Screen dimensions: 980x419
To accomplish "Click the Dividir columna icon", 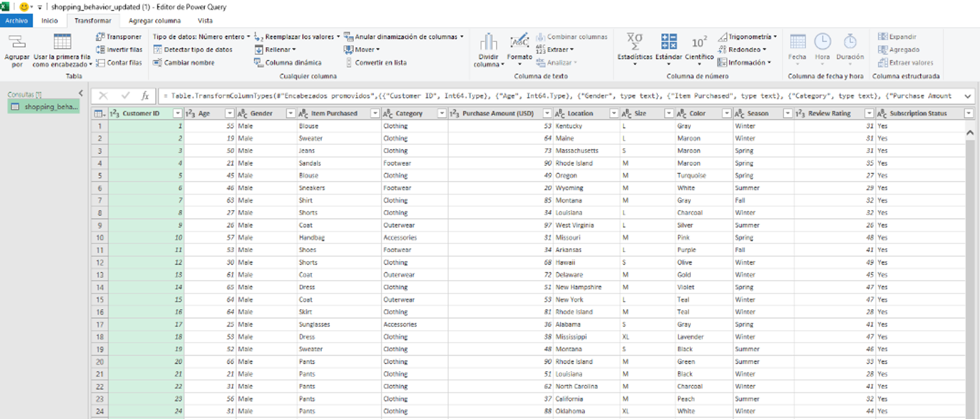I will [488, 43].
